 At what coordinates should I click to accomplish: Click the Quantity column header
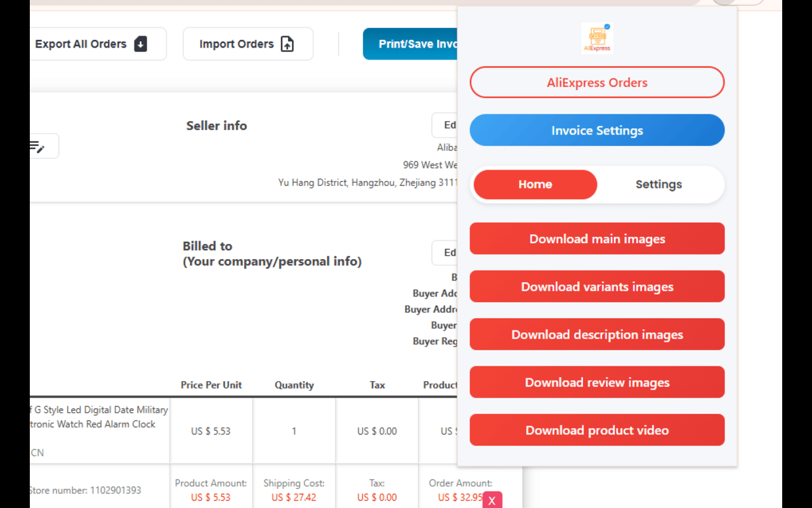294,385
